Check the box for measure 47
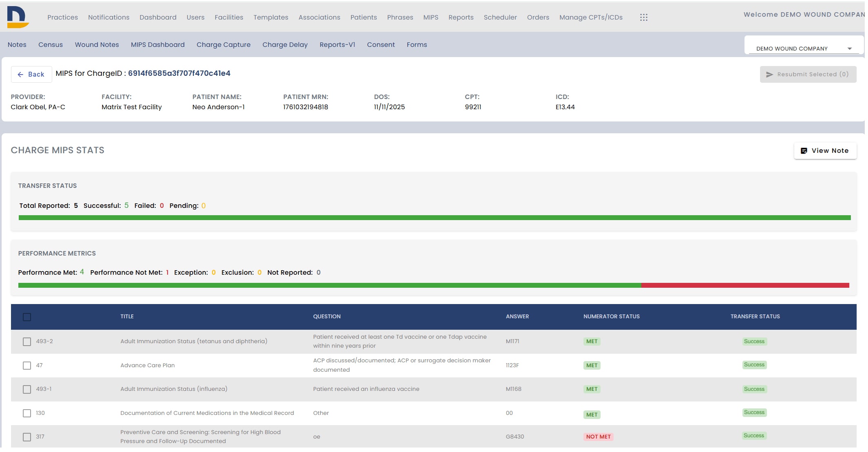Screen dimensions: 868x452 click(27, 366)
